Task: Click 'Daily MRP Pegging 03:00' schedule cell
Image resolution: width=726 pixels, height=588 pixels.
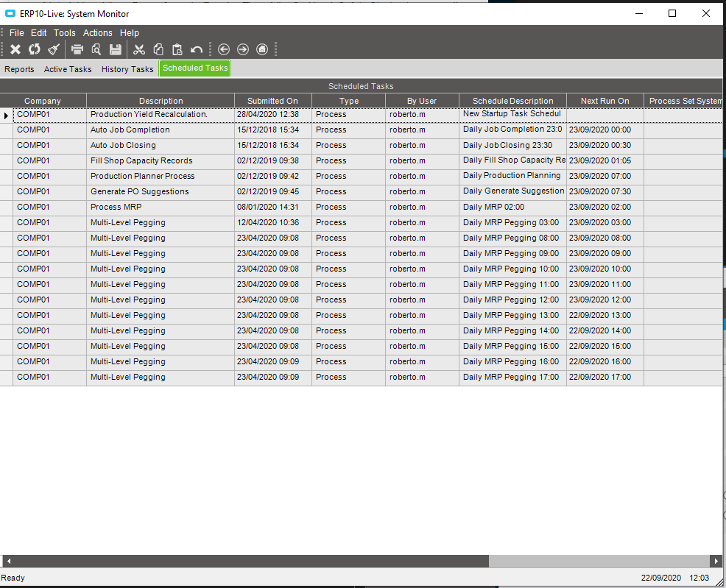Action: [x=512, y=222]
